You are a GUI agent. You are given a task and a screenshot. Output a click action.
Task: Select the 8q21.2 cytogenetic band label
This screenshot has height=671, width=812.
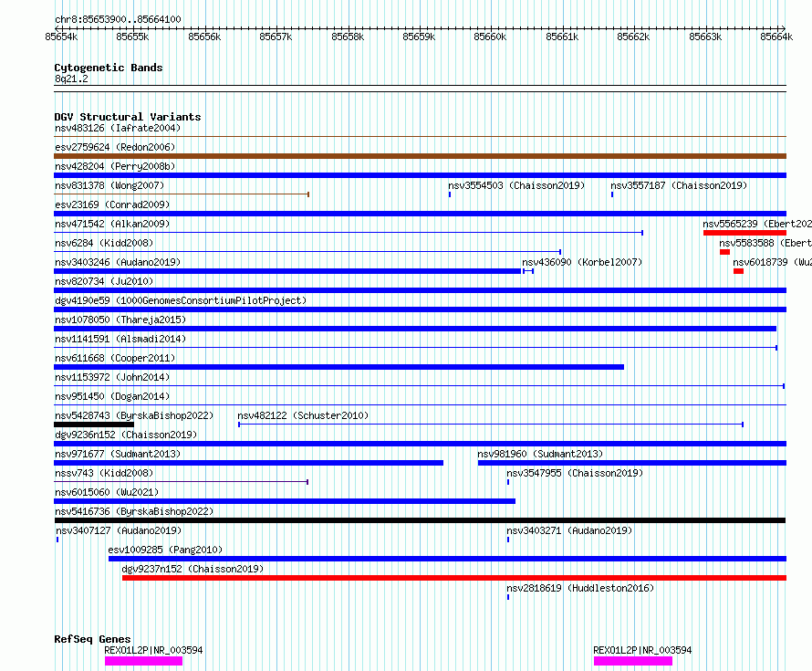tap(71, 79)
